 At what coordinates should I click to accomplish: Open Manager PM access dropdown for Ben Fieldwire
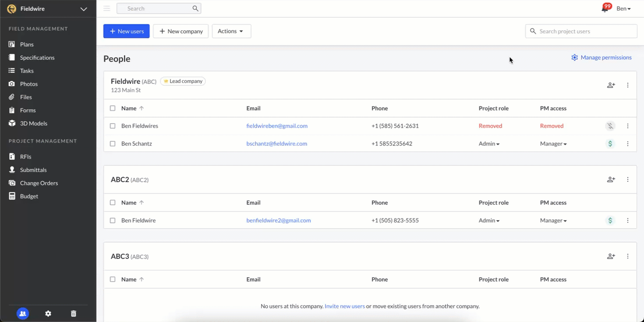click(553, 221)
